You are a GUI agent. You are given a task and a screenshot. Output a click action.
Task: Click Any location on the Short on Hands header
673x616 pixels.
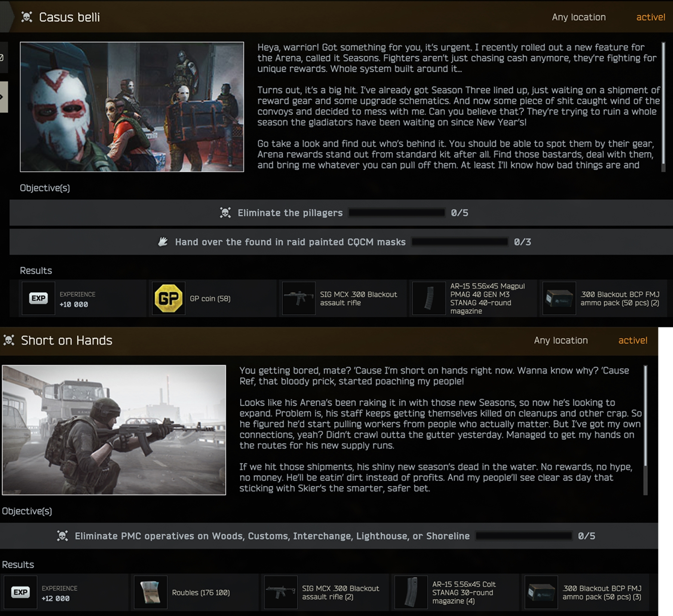pyautogui.click(x=561, y=340)
